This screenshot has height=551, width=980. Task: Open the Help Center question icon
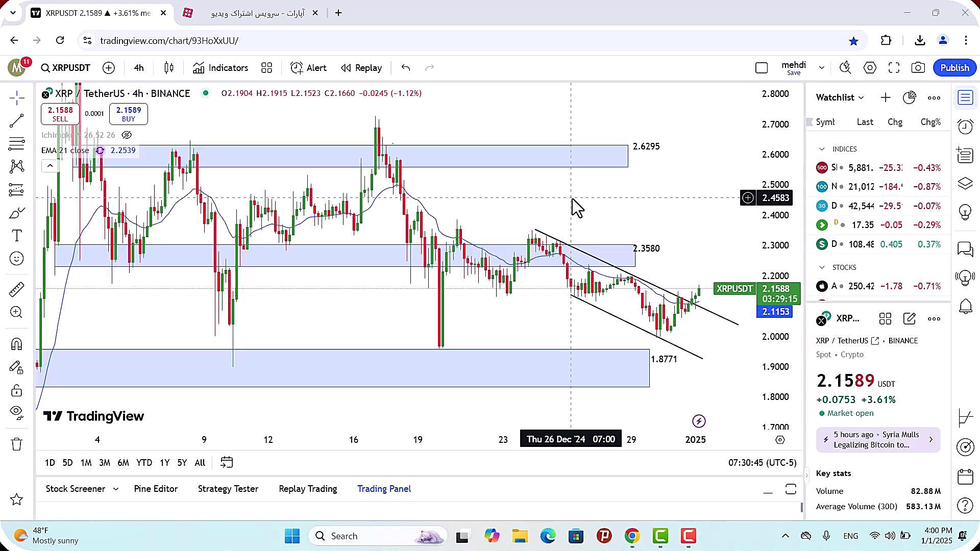coord(965,505)
